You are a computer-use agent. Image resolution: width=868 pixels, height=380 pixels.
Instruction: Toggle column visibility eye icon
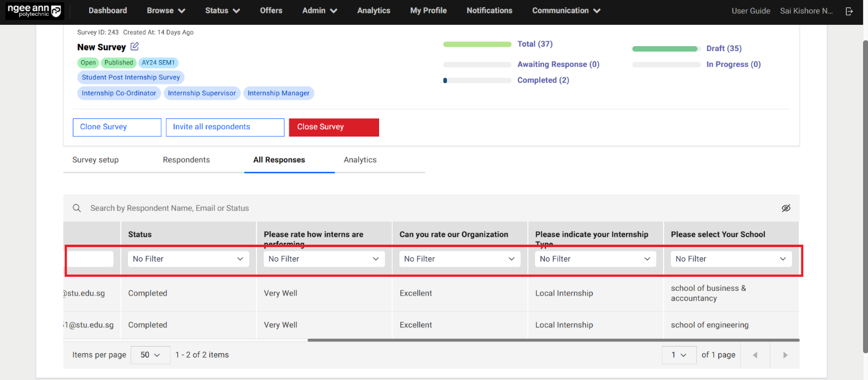pyautogui.click(x=786, y=208)
